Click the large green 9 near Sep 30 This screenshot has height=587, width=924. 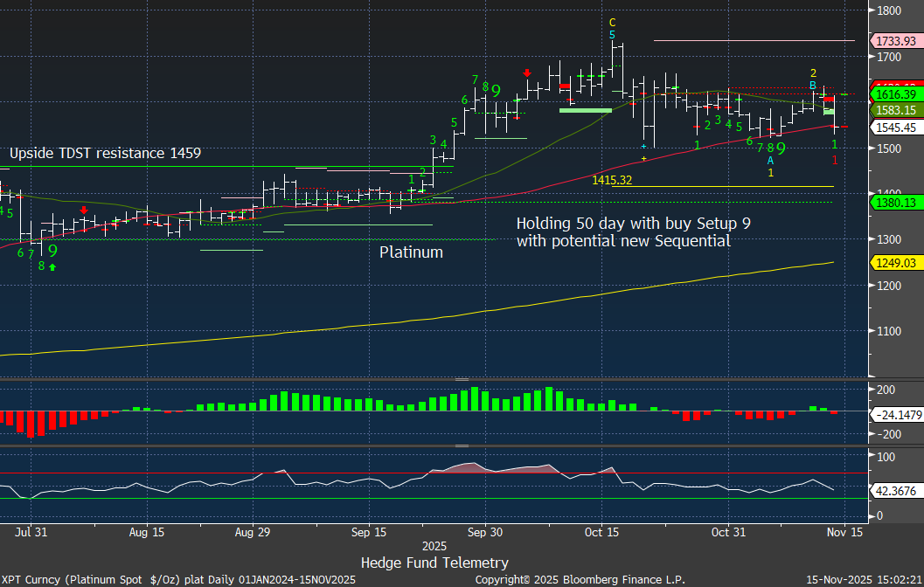[x=496, y=91]
